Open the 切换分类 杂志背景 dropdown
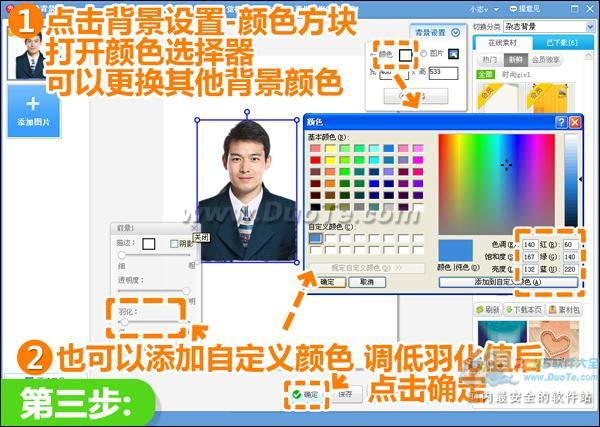 tap(549, 27)
